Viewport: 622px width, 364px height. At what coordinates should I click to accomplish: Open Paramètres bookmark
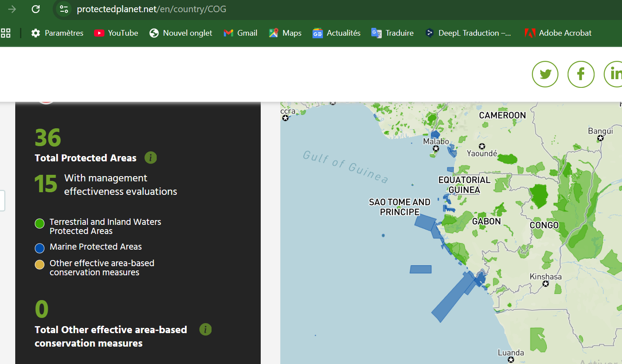[x=57, y=33]
